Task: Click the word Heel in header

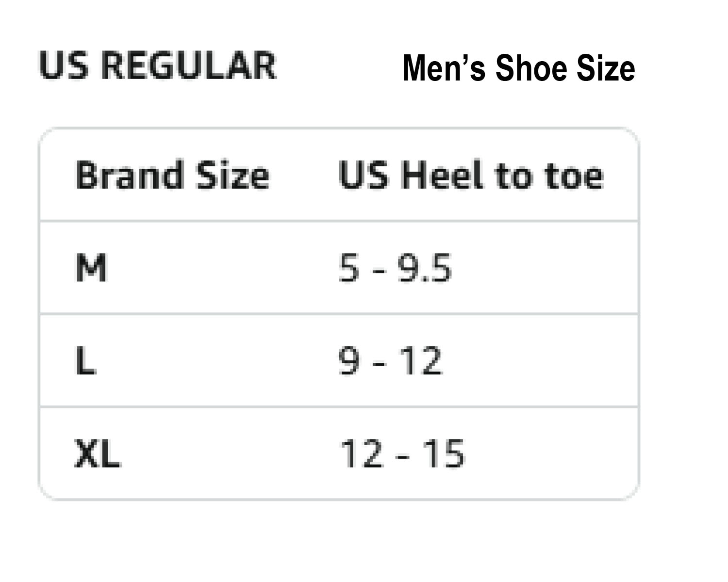Action: pyautogui.click(x=443, y=175)
